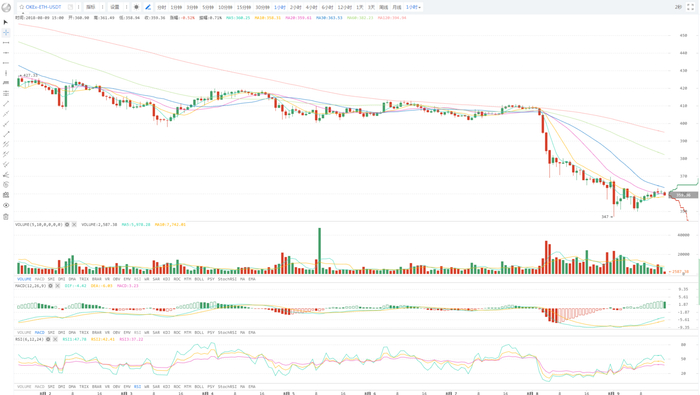700x395 pixels.
Task: Close the MACD indicator panel
Action: pyautogui.click(x=58, y=286)
